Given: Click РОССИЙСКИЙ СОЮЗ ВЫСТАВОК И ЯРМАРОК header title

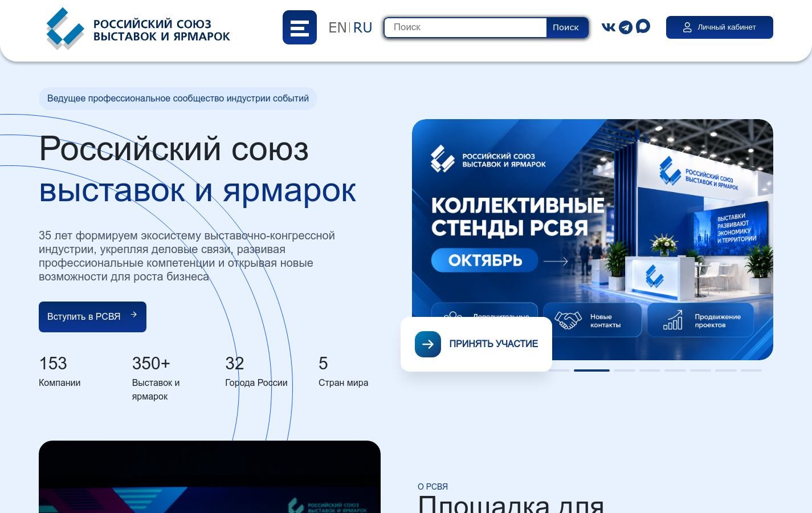Looking at the screenshot, I should point(162,30).
